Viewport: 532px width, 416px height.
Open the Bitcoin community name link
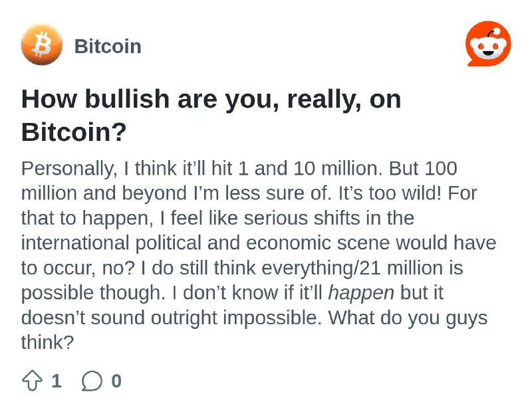(108, 46)
